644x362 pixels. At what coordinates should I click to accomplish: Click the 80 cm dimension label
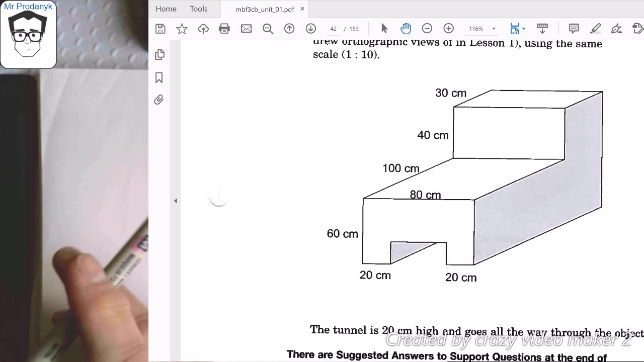(x=425, y=195)
